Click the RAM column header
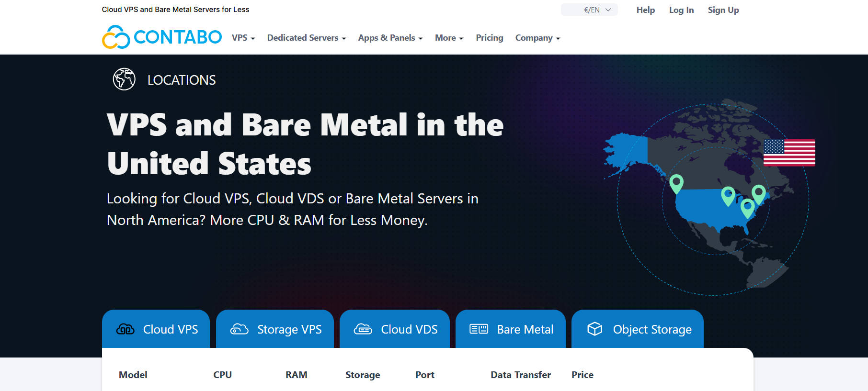This screenshot has height=391, width=868. tap(297, 375)
